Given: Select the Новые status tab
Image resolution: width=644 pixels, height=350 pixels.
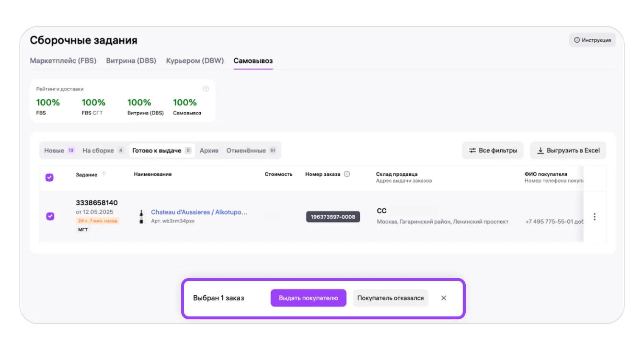Looking at the screenshot, I should (x=54, y=151).
